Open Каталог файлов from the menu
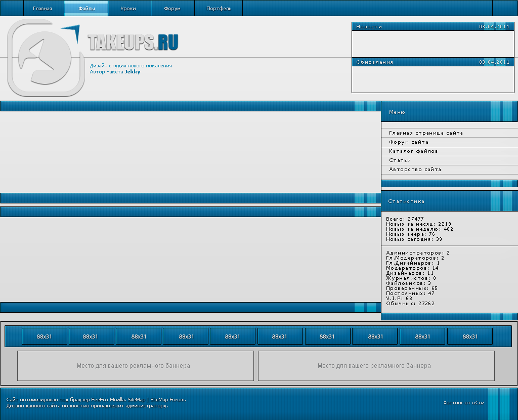518x420 pixels. click(x=413, y=151)
